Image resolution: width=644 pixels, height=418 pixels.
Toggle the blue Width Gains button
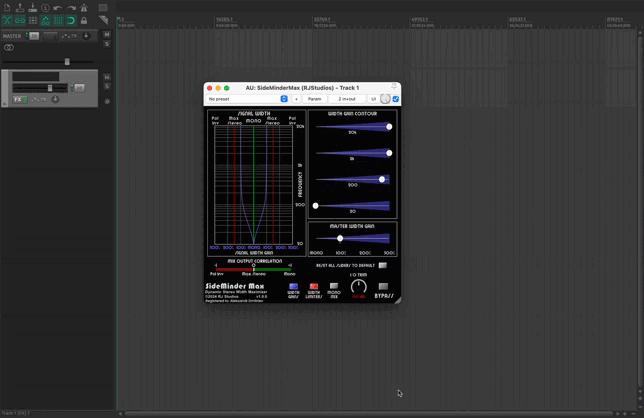[x=293, y=286]
